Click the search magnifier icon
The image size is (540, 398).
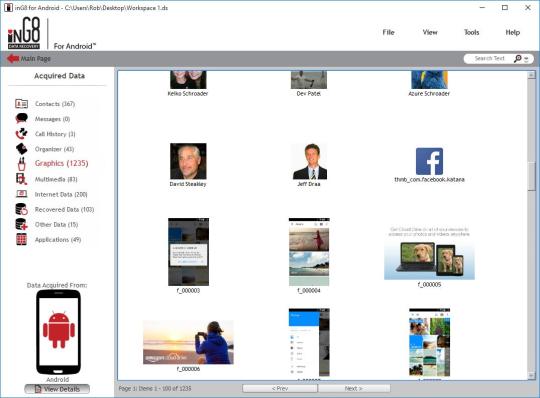tap(517, 59)
